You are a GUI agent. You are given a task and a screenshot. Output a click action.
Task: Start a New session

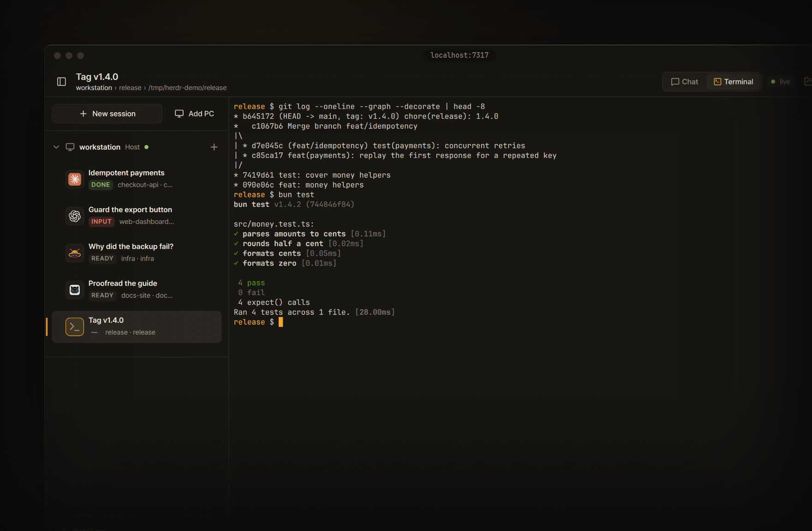[x=107, y=114]
